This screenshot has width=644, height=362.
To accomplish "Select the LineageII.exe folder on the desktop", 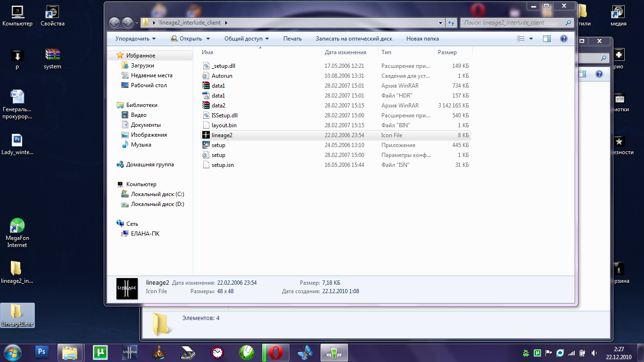I will point(17,315).
